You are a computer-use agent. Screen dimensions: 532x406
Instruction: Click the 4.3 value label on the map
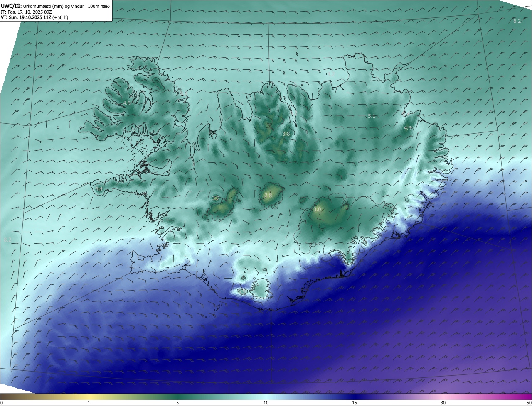(x=408, y=128)
